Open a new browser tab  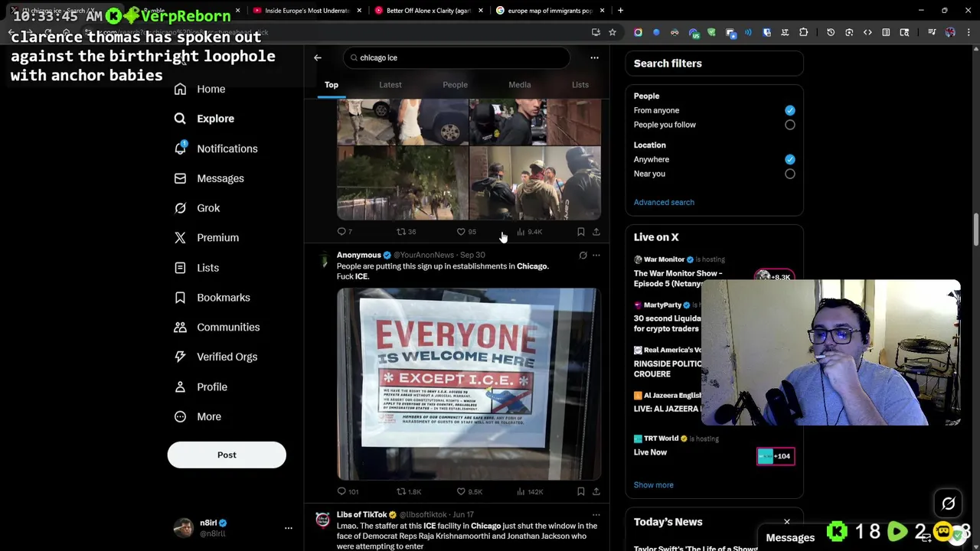click(620, 11)
